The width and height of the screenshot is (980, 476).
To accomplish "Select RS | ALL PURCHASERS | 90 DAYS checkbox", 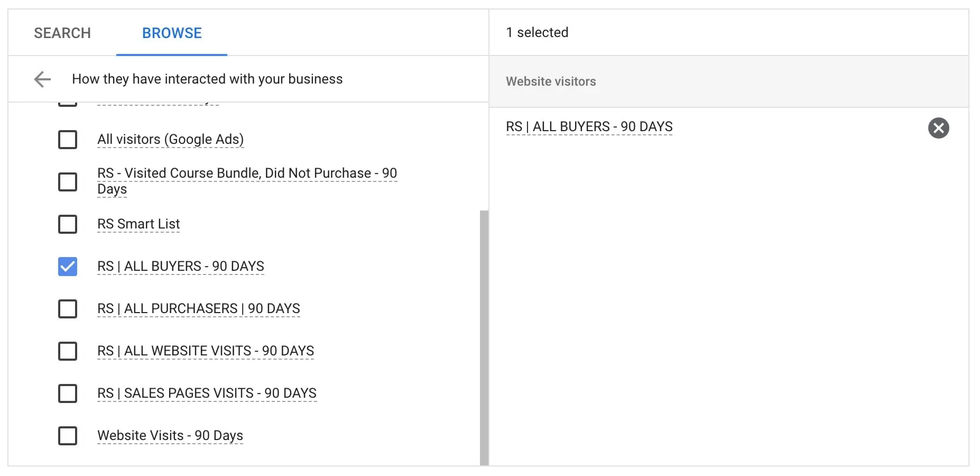I will 68,309.
